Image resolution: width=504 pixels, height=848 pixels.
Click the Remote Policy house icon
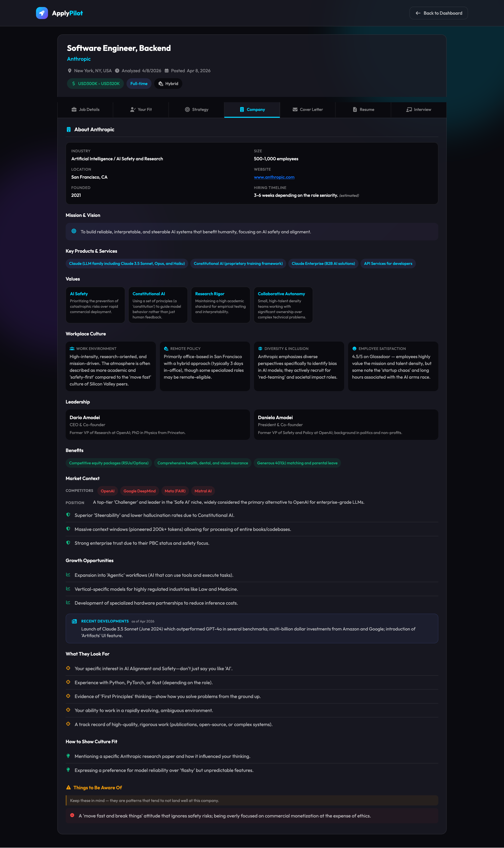tap(166, 349)
